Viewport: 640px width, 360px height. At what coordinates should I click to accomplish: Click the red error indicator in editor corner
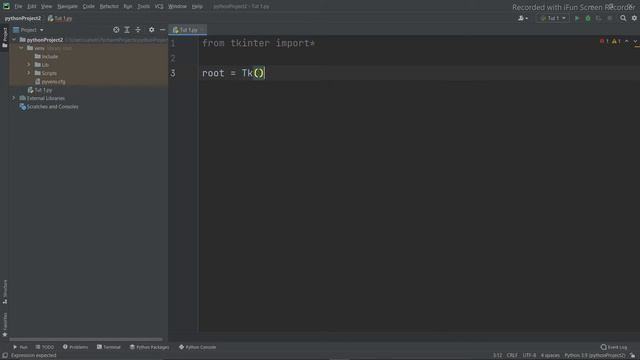(x=604, y=41)
